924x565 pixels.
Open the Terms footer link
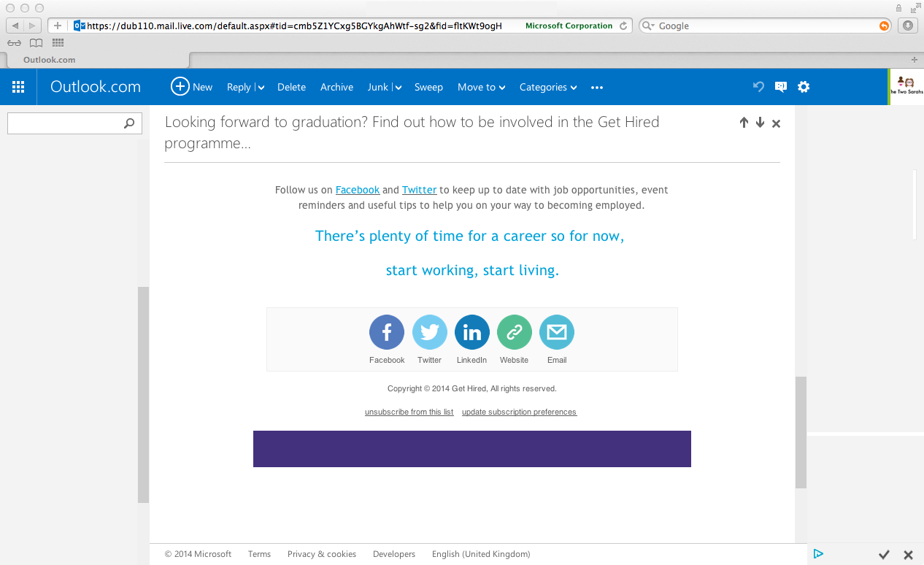tap(259, 554)
